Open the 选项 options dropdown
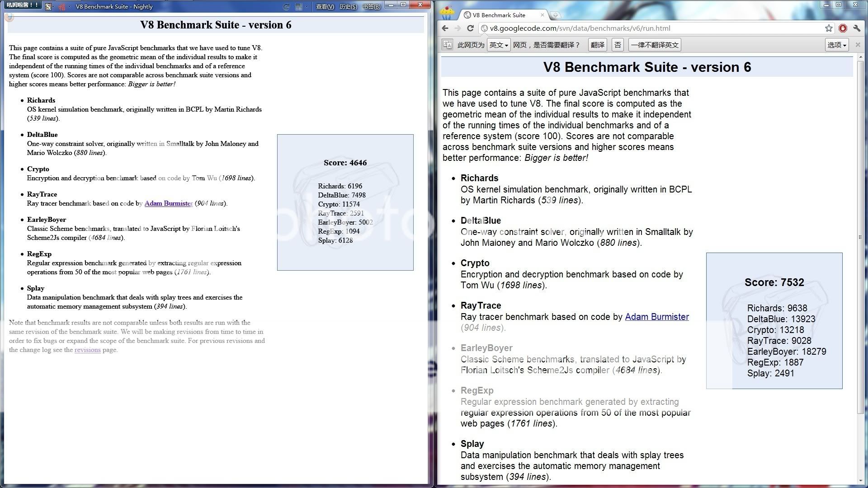 coord(837,45)
